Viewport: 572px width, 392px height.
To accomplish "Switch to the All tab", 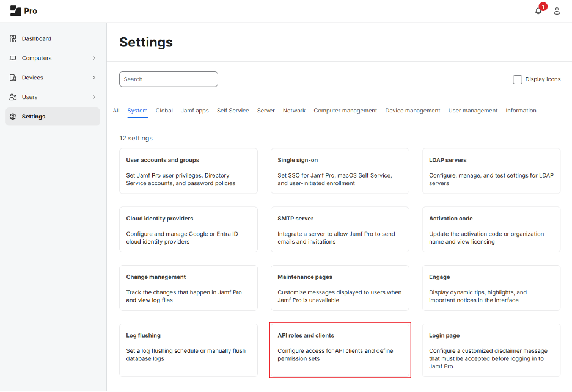I will coord(116,111).
